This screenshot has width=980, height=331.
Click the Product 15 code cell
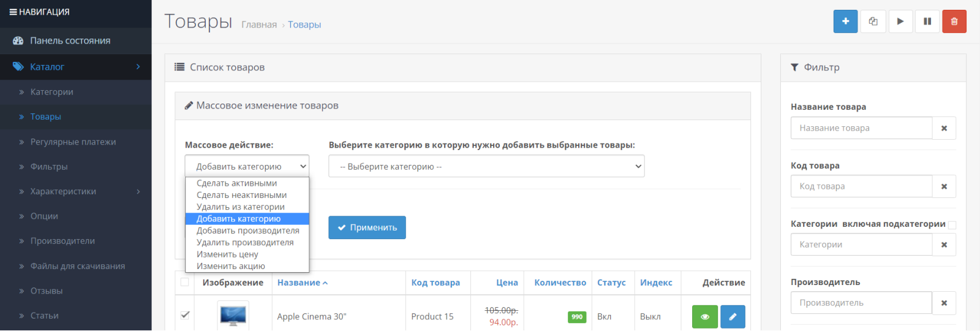pos(432,317)
